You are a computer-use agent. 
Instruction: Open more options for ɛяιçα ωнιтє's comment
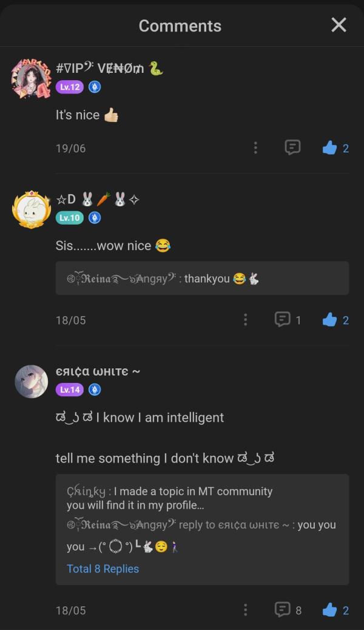click(245, 610)
